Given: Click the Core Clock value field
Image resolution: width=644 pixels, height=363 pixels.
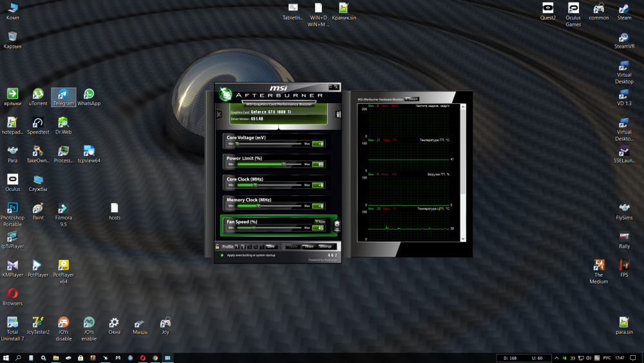Looking at the screenshot, I should click(318, 185).
